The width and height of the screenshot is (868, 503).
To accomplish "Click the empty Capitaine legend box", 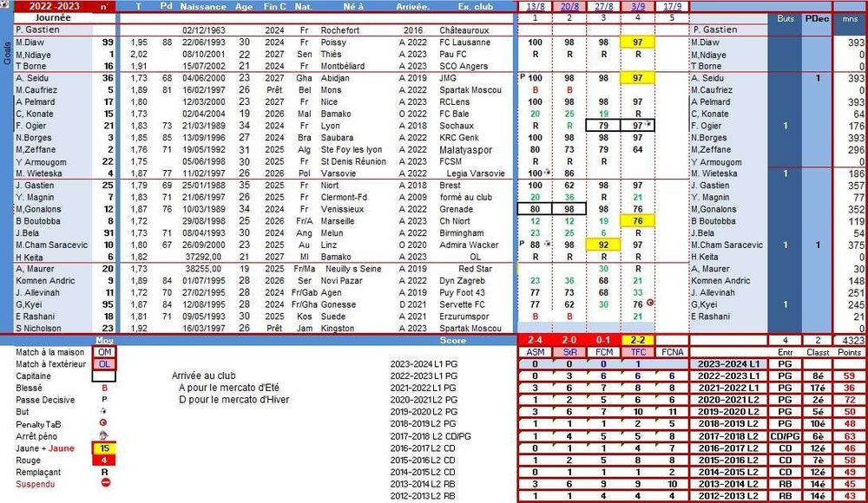I will pos(104,376).
